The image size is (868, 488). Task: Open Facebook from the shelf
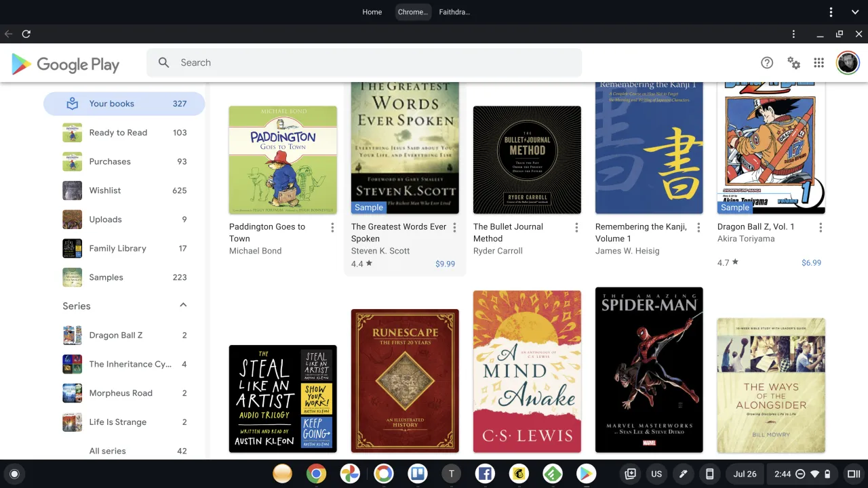point(485,474)
